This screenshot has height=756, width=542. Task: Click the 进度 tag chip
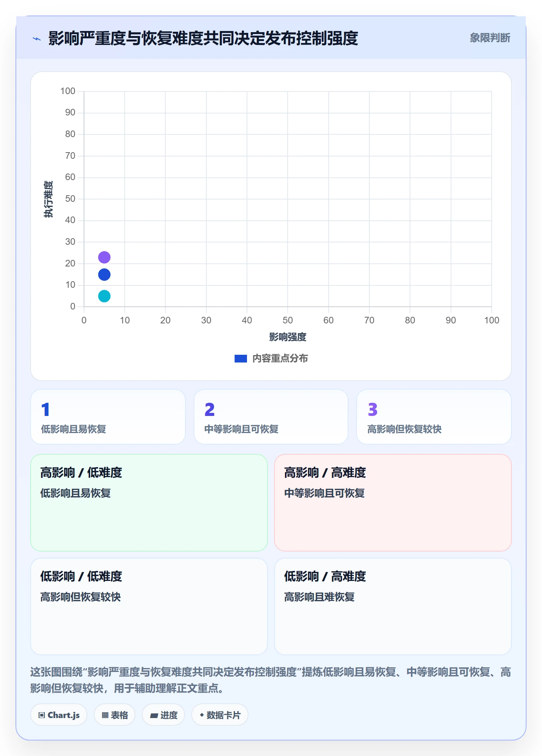click(x=163, y=715)
